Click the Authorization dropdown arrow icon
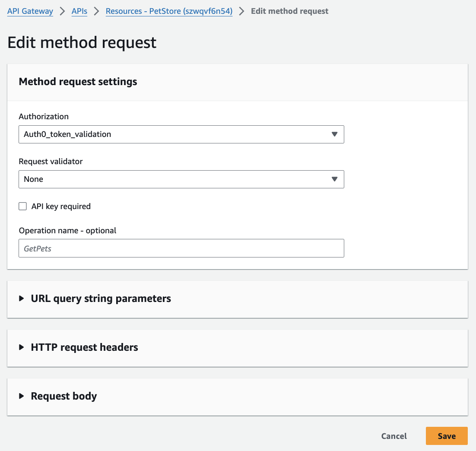Image resolution: width=476 pixels, height=451 pixels. (x=334, y=134)
